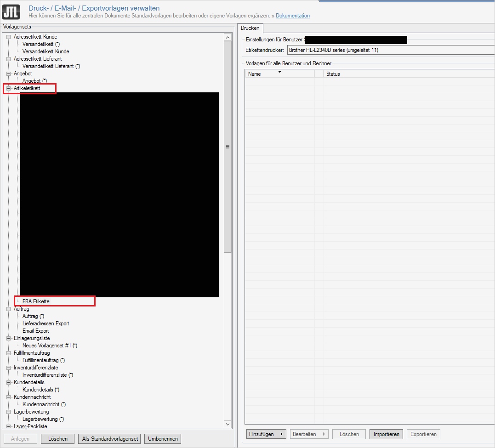
Task: Select Lieferadressen Export entry
Action: coord(46,323)
